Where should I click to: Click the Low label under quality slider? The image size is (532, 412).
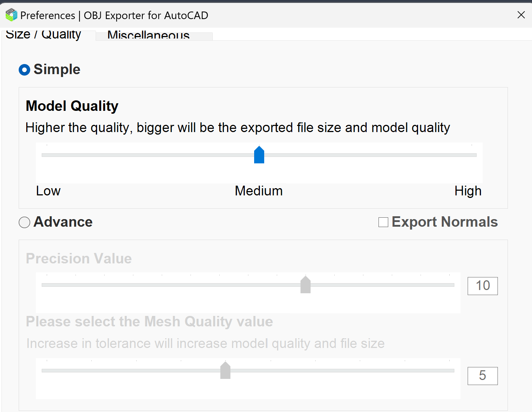pos(49,191)
